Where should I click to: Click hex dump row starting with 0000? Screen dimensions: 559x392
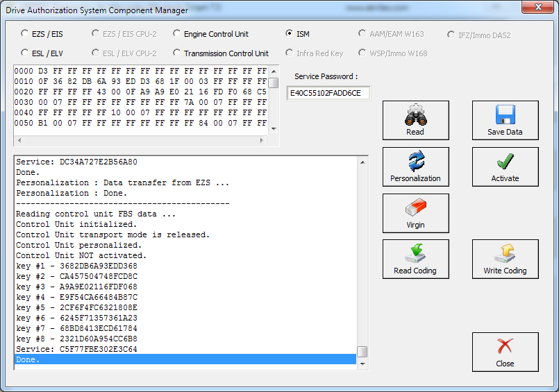pyautogui.click(x=141, y=71)
